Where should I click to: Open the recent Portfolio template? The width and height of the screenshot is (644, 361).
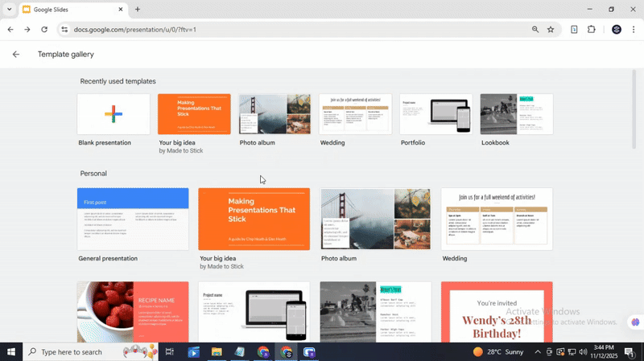coord(436,114)
